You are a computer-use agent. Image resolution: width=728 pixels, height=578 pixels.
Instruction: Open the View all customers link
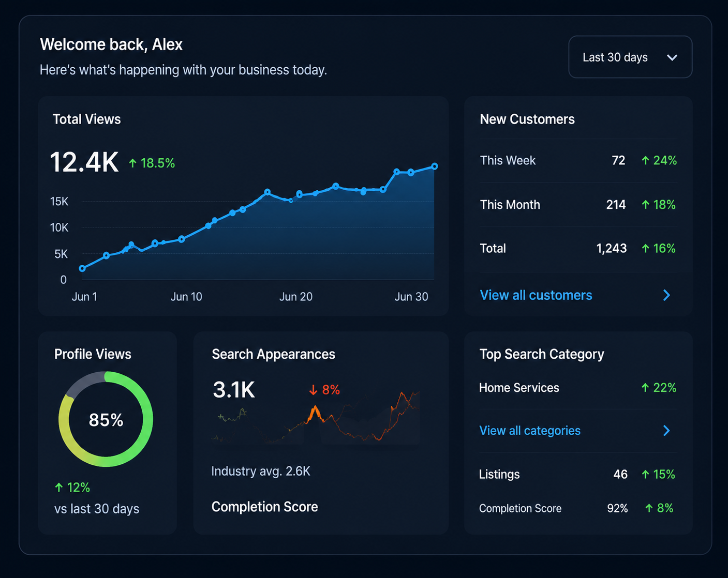536,295
